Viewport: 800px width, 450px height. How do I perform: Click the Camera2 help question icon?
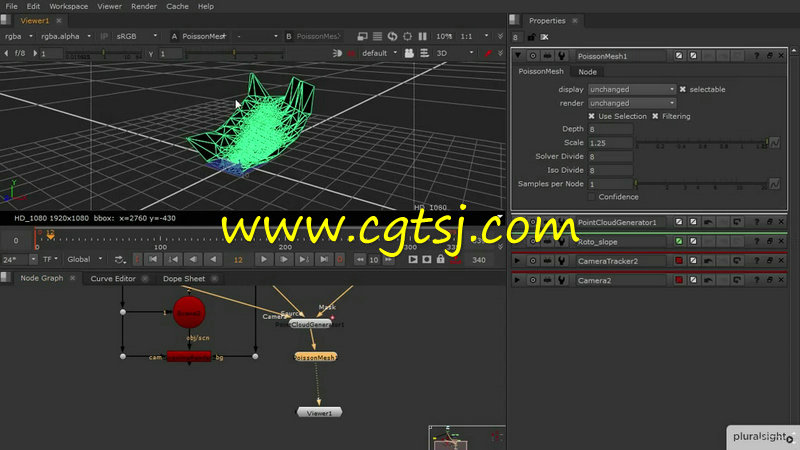756,280
